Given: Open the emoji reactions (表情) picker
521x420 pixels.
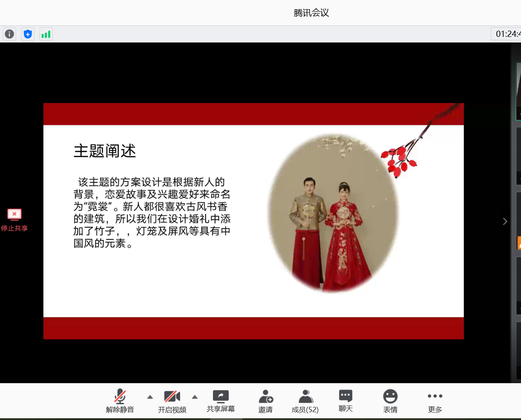Looking at the screenshot, I should 390,401.
